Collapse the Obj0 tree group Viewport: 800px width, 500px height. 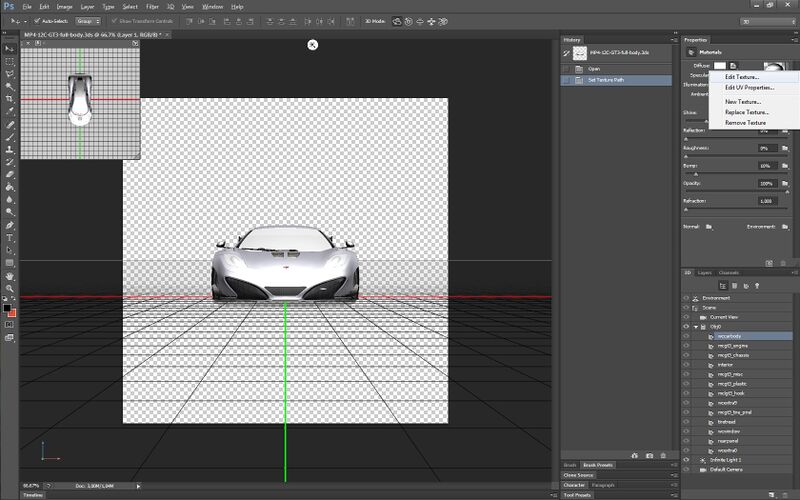tap(696, 327)
